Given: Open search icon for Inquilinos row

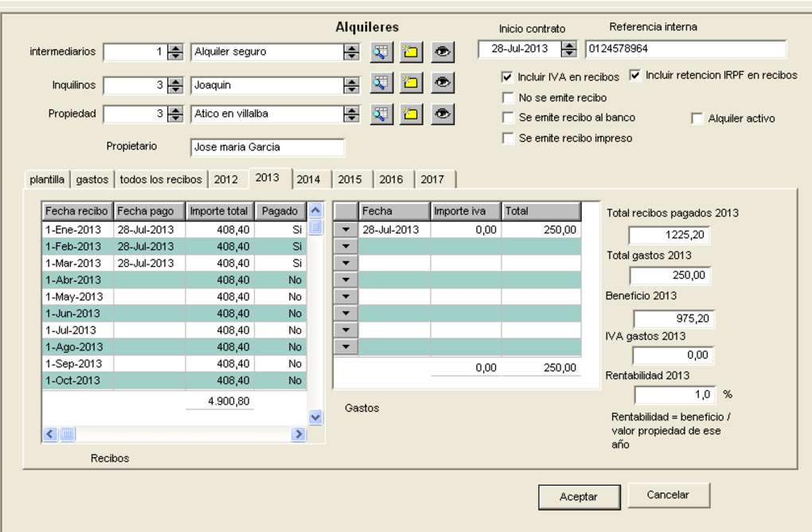Looking at the screenshot, I should [381, 83].
